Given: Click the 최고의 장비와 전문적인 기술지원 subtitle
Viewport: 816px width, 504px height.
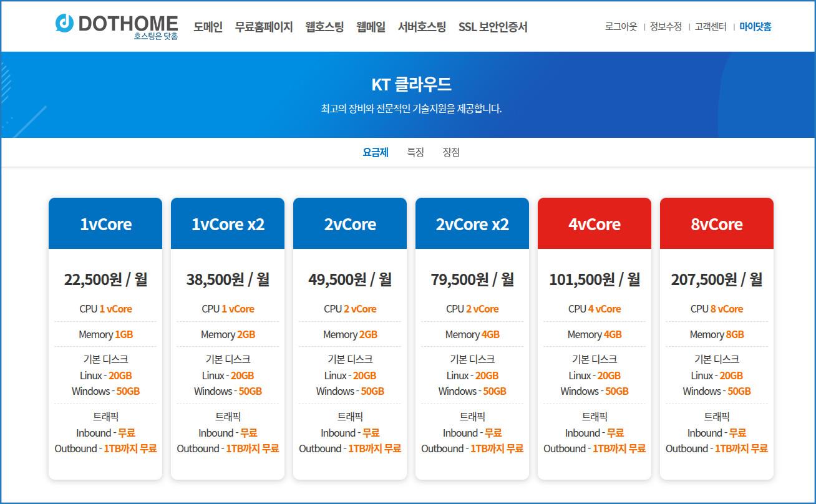Looking at the screenshot, I should pos(411,109).
